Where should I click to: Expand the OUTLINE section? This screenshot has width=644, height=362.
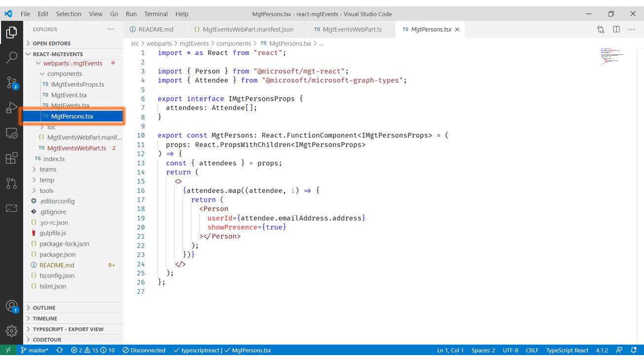point(44,308)
